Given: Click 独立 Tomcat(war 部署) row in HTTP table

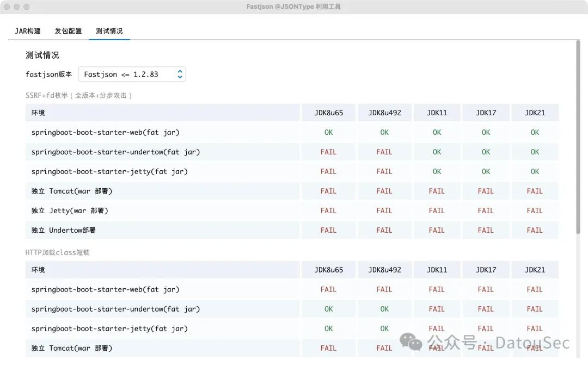Looking at the screenshot, I should pos(292,348).
